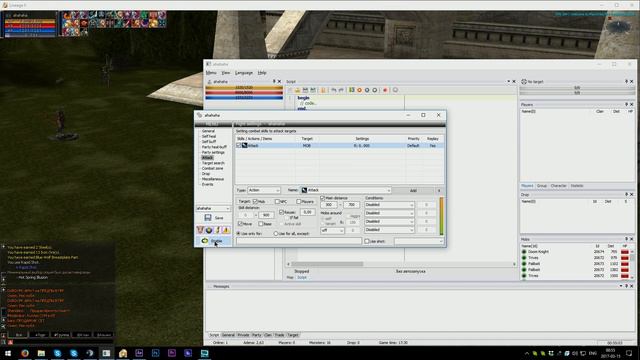Toggle the Main distance checkbox

click(x=322, y=198)
